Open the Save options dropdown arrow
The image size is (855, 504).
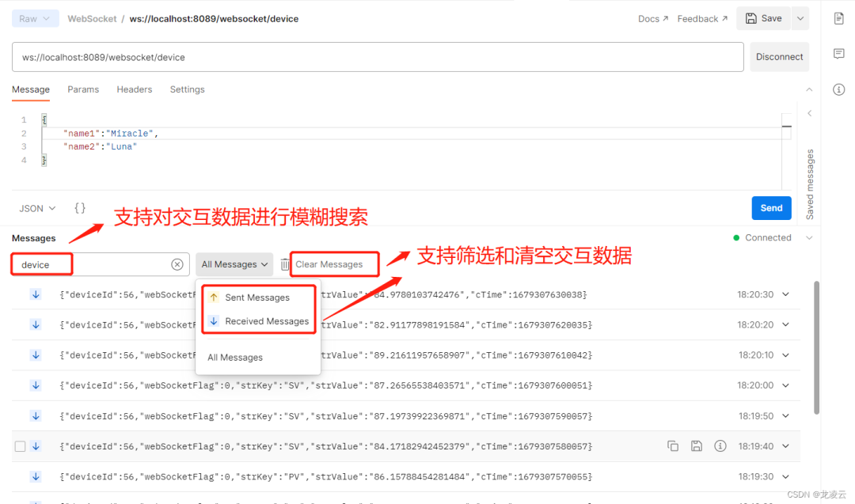click(800, 18)
